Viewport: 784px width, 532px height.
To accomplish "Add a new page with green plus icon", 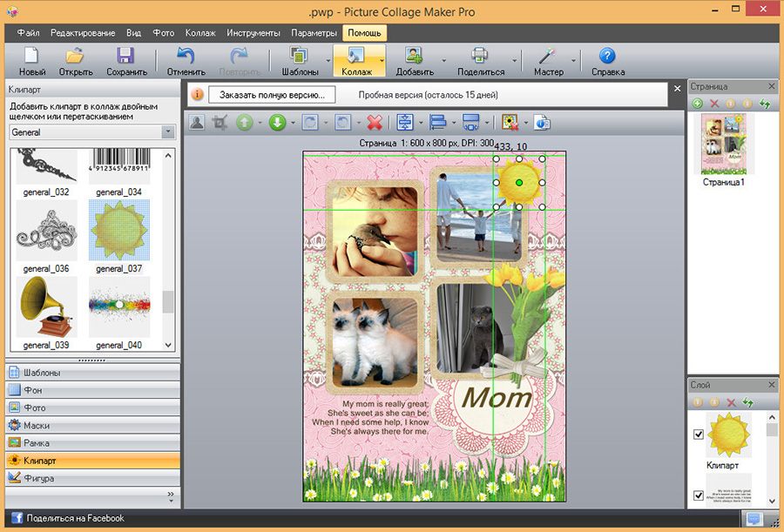I will coord(698,104).
